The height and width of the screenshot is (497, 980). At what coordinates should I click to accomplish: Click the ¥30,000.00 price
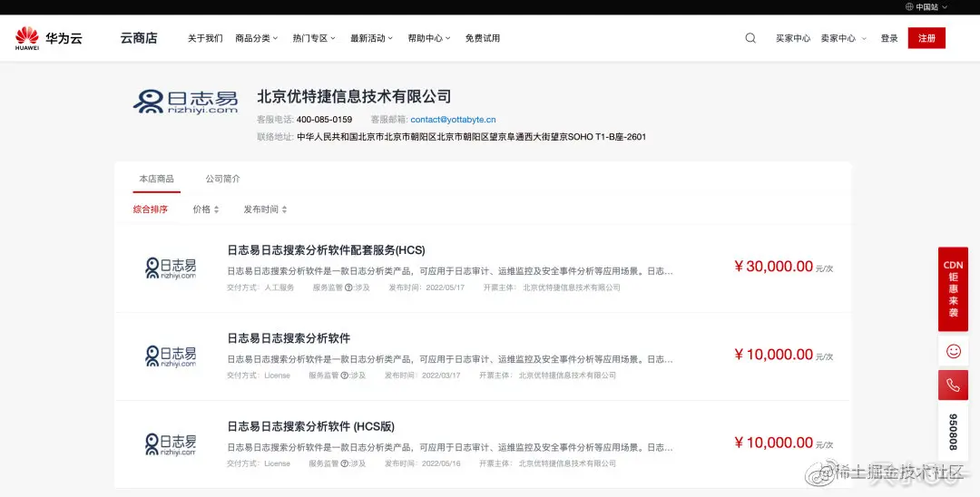pyautogui.click(x=774, y=266)
